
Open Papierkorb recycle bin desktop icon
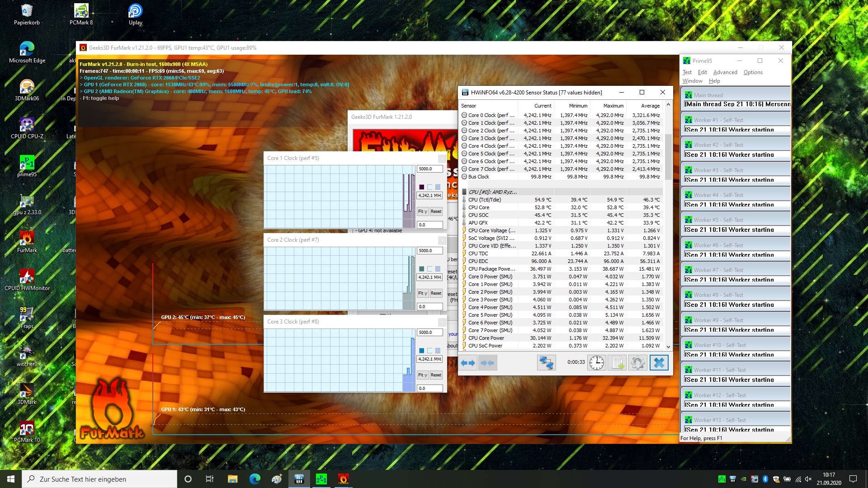27,14
